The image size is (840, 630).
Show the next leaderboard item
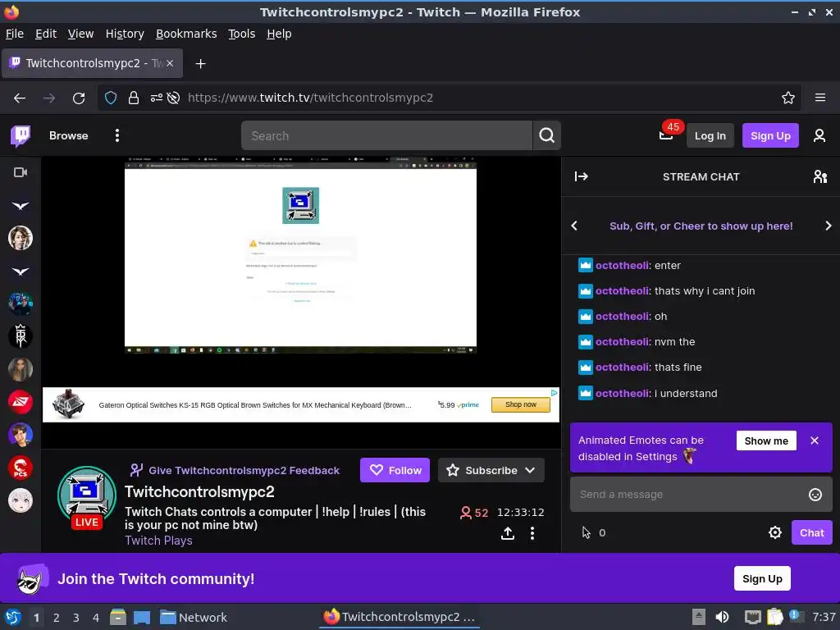pyautogui.click(x=829, y=226)
